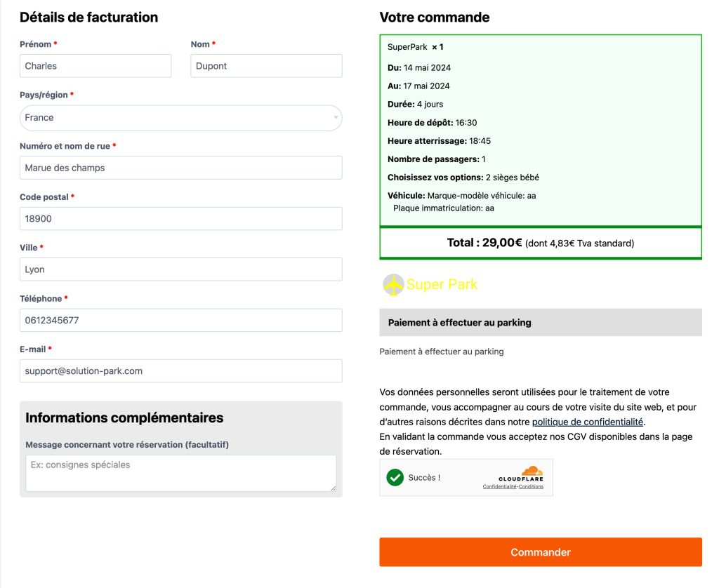Image resolution: width=719 pixels, height=588 pixels.
Task: Click the green Cloudflare success checkmark
Action: (395, 477)
